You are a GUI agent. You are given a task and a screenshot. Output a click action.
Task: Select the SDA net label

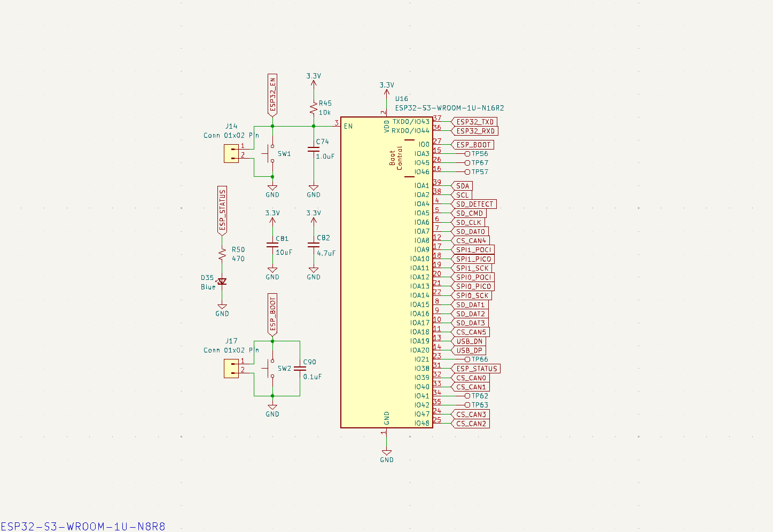click(x=462, y=186)
